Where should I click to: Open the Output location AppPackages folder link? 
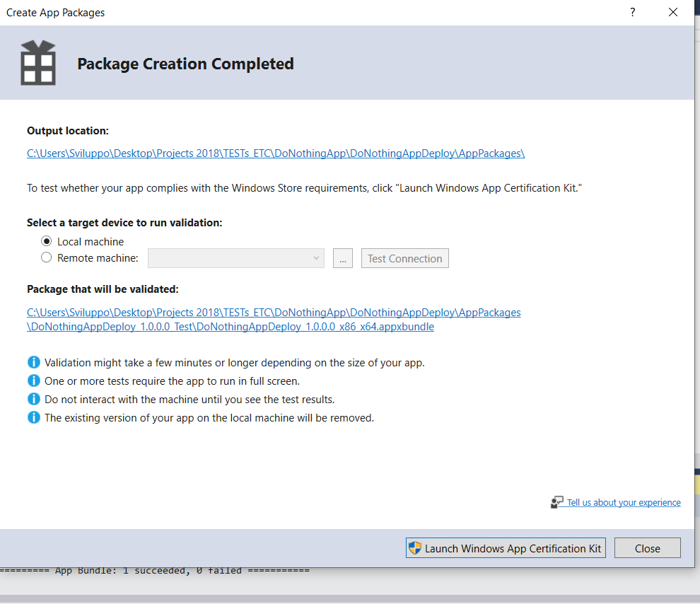[x=276, y=153]
